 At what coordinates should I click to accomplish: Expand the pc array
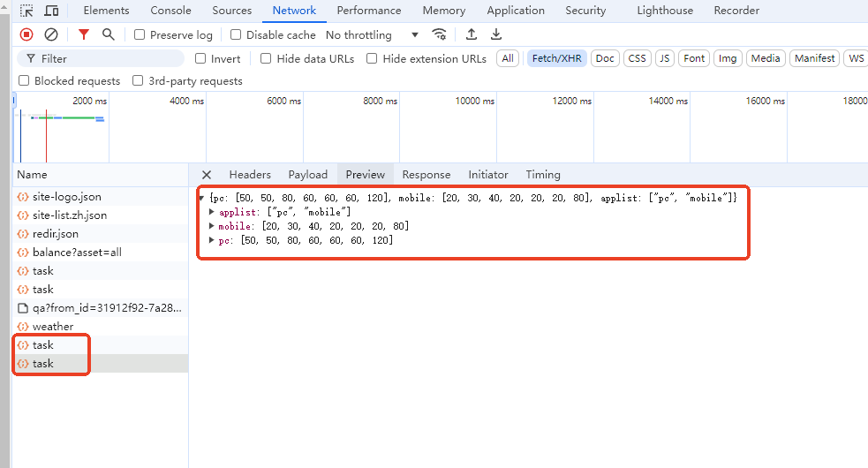[x=211, y=240]
